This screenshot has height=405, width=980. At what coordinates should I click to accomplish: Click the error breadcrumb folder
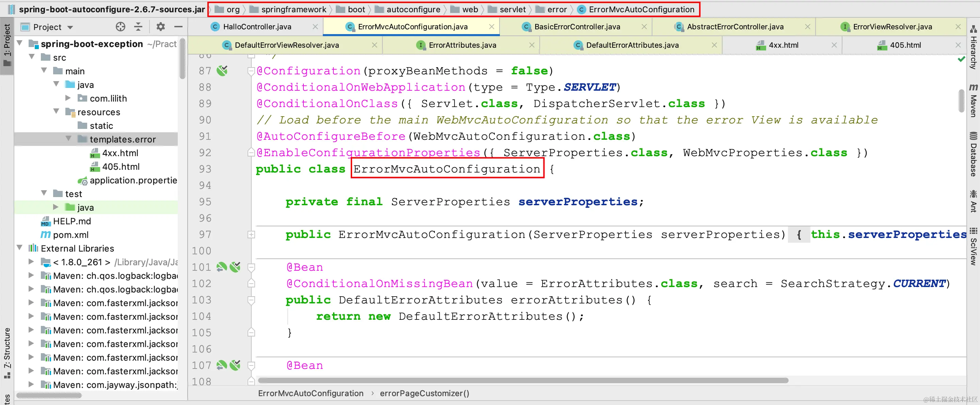coord(551,10)
